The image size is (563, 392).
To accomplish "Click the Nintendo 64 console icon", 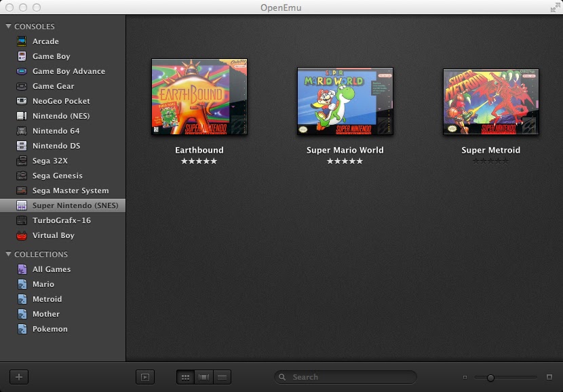I will 22,131.
